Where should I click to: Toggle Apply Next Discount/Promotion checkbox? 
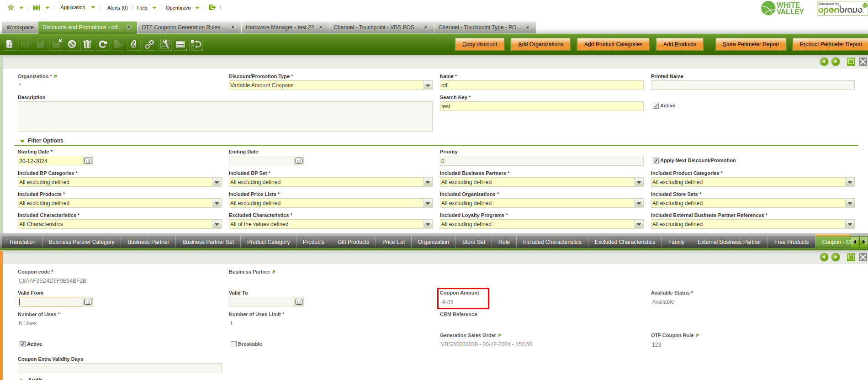(656, 161)
